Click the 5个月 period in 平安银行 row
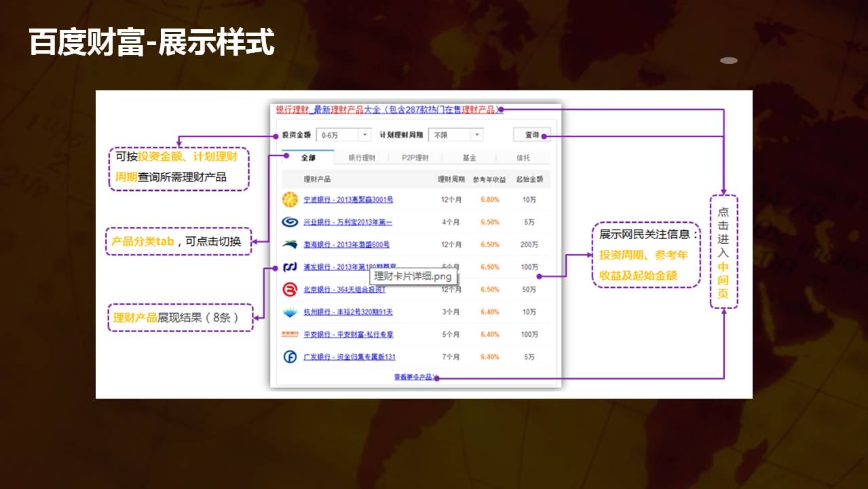The height and width of the screenshot is (489, 868). [451, 334]
